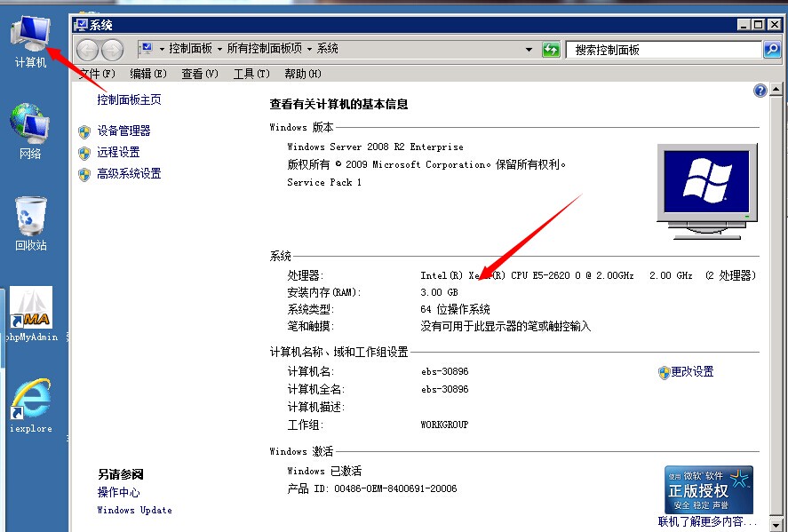The height and width of the screenshot is (532, 788).
Task: Click the vertical scrollbar up arrow
Action: (x=776, y=90)
